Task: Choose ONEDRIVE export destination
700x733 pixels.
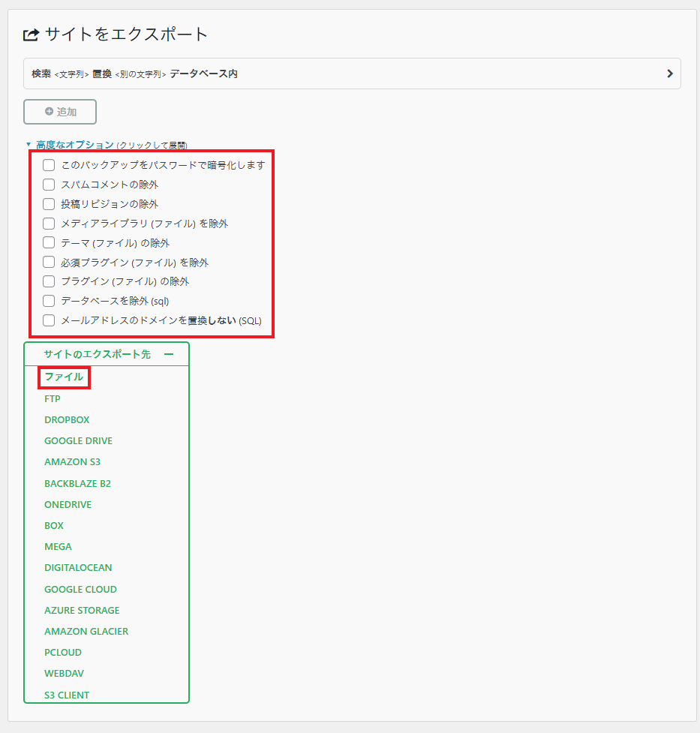Action: coord(68,504)
